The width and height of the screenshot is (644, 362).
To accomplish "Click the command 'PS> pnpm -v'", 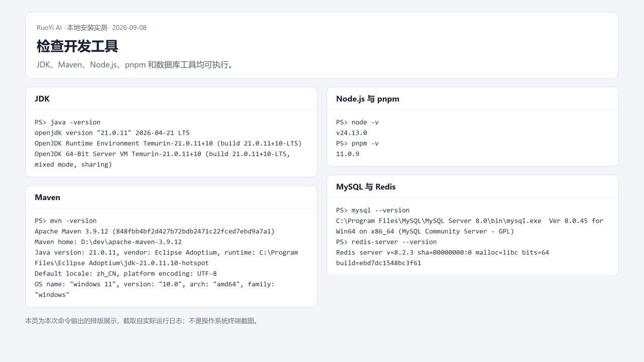I will [357, 143].
